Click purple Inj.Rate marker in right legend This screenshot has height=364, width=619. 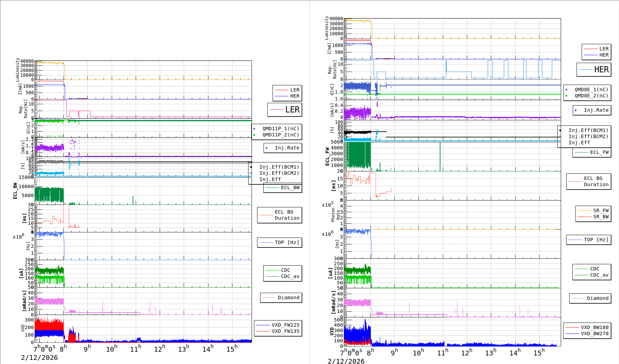click(576, 110)
